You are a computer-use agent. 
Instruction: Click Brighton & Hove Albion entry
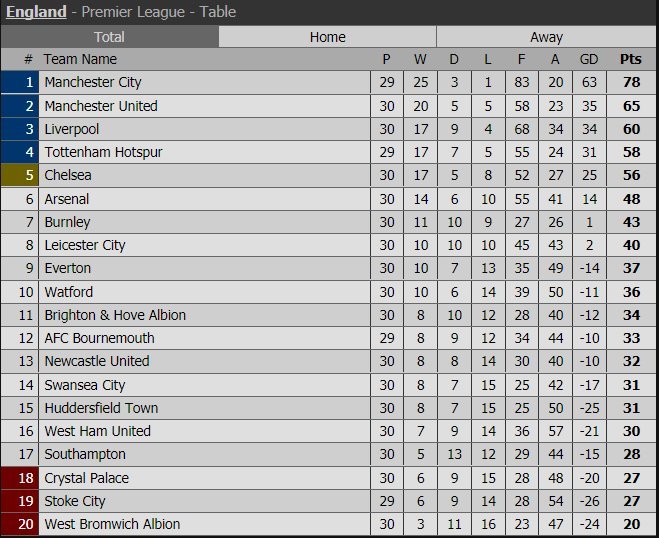point(115,315)
